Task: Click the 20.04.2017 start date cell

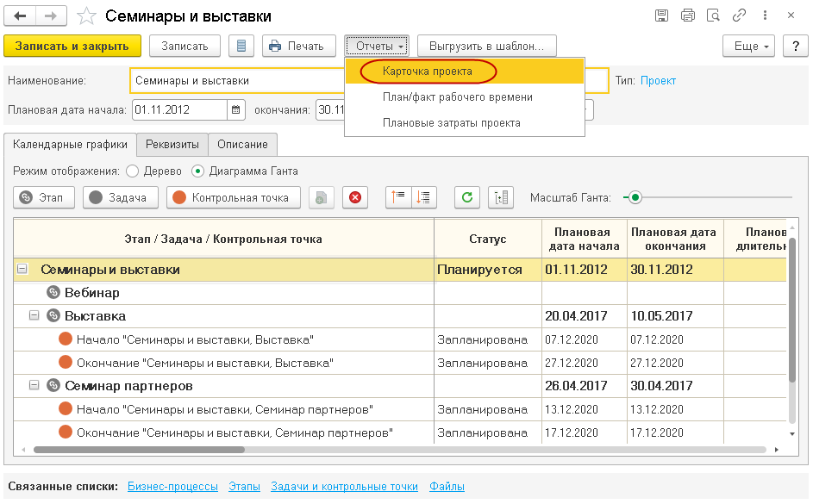Action: pos(584,316)
